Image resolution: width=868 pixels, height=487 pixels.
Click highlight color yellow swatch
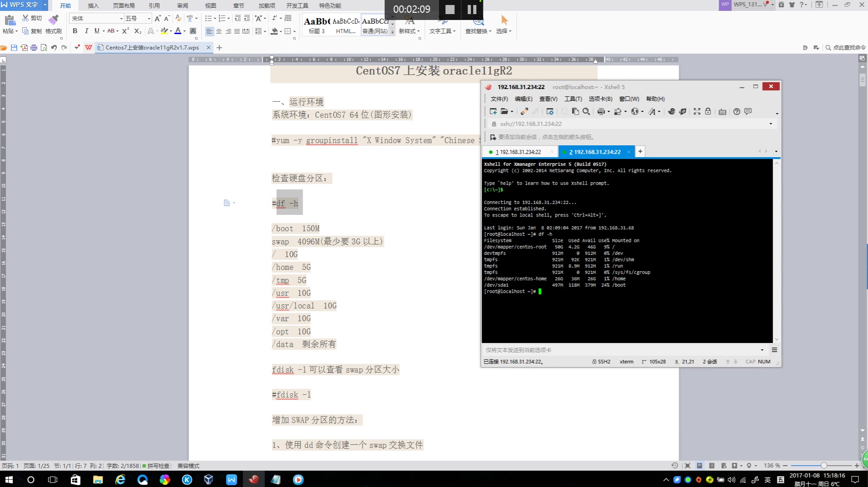point(164,31)
